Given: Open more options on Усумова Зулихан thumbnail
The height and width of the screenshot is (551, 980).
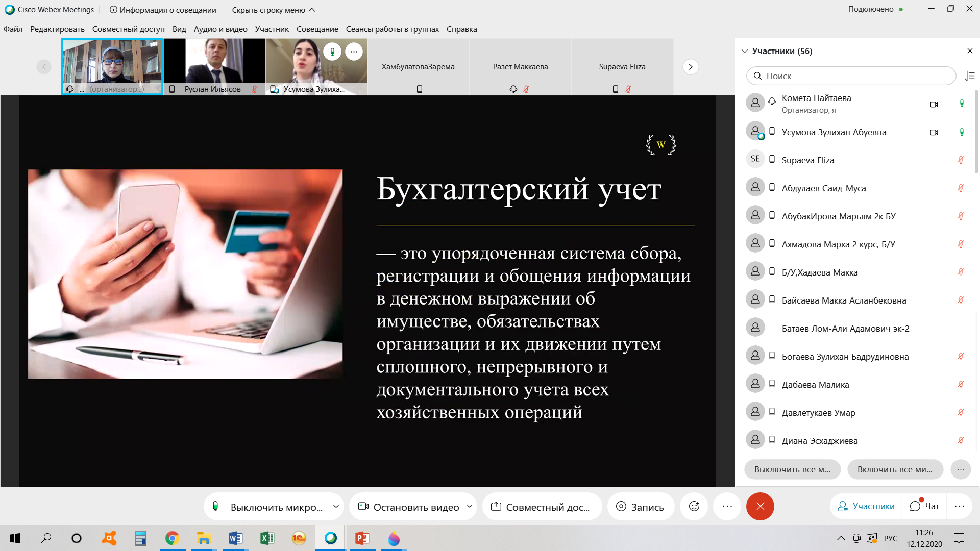Looking at the screenshot, I should 354,52.
